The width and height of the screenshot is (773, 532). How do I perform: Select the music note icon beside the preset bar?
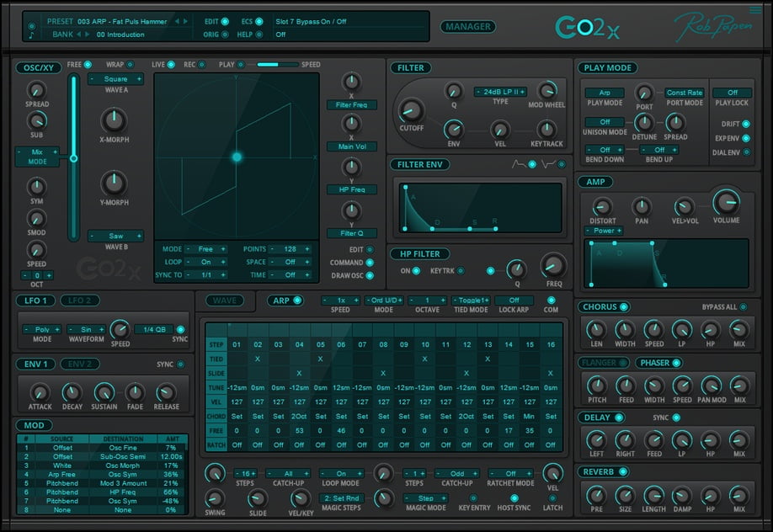pyautogui.click(x=29, y=35)
